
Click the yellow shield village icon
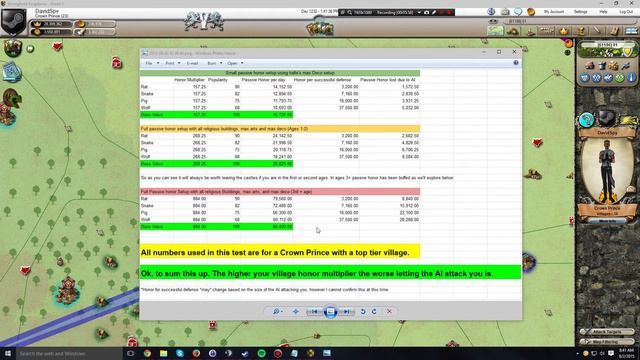pos(628,51)
